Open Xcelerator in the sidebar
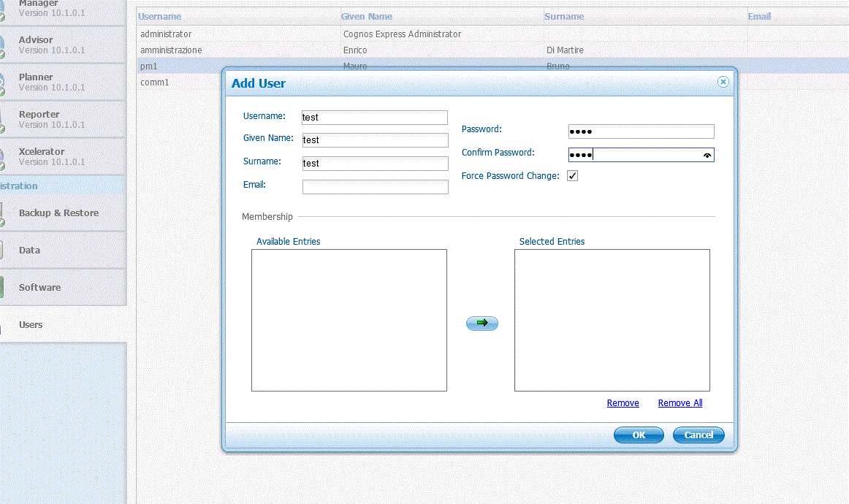The image size is (849, 504). (63, 156)
